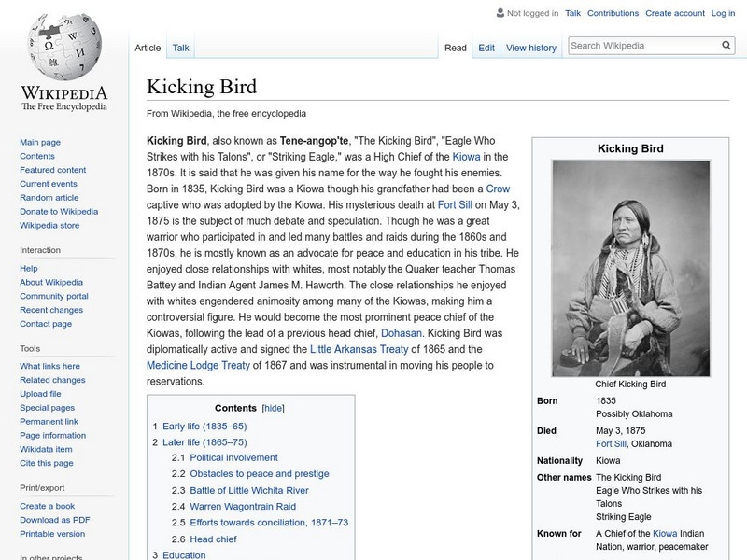Click Permanent link

(x=49, y=421)
